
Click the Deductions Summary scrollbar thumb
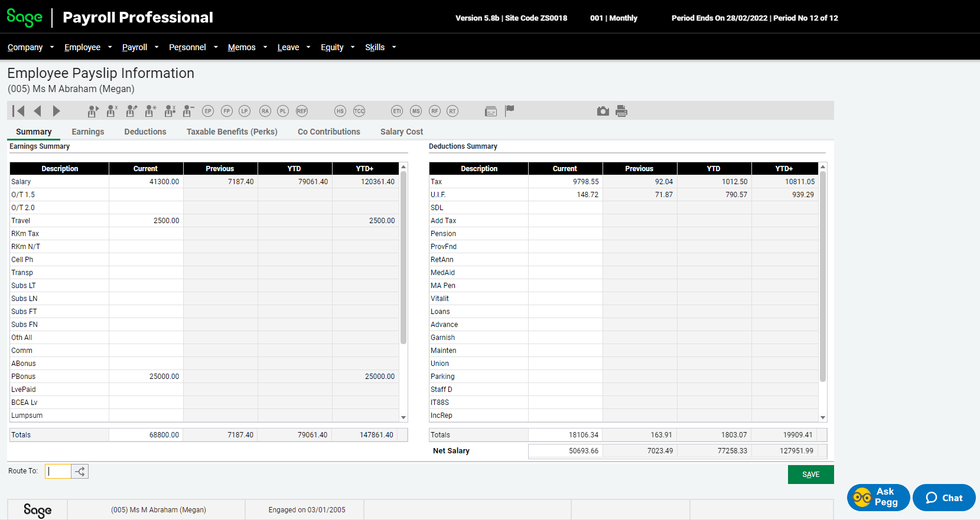click(823, 276)
